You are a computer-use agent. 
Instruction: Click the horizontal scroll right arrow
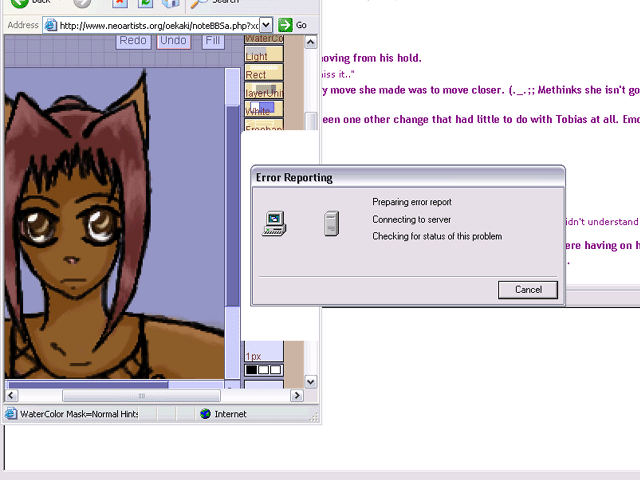297,395
